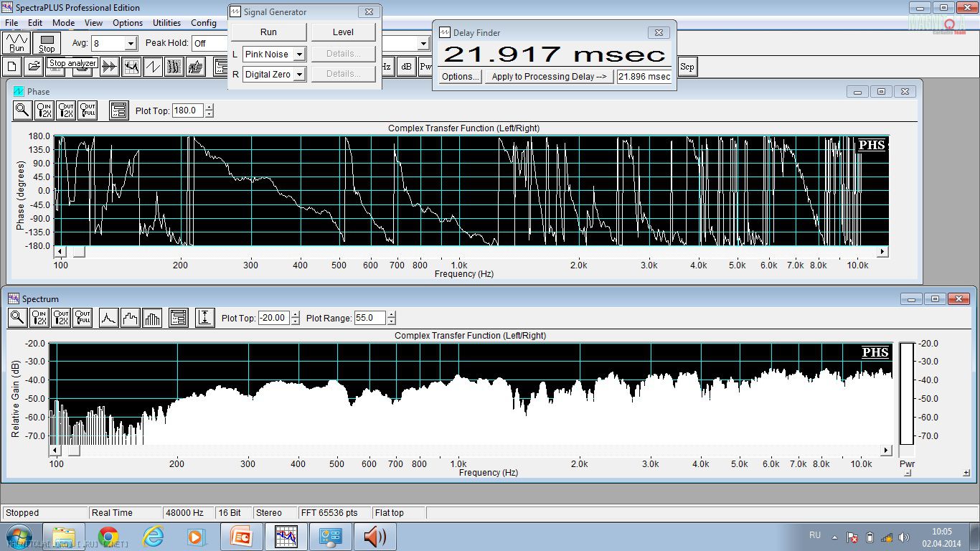980x551 pixels.
Task: Click the dB toolbar button
Action: click(406, 67)
